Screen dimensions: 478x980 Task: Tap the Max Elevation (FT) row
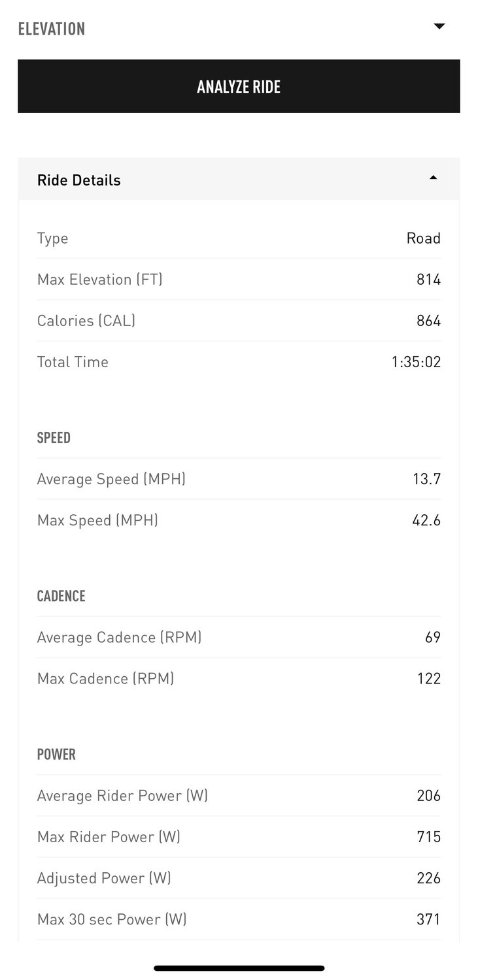click(x=239, y=280)
